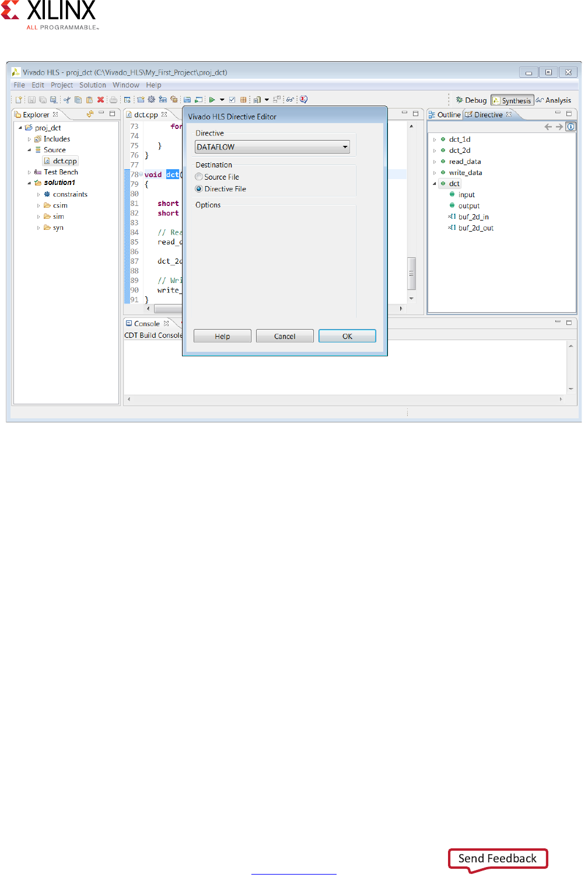Viewport: 588px width, 881px height.
Task: Open the Help menu
Action: pyautogui.click(x=153, y=85)
